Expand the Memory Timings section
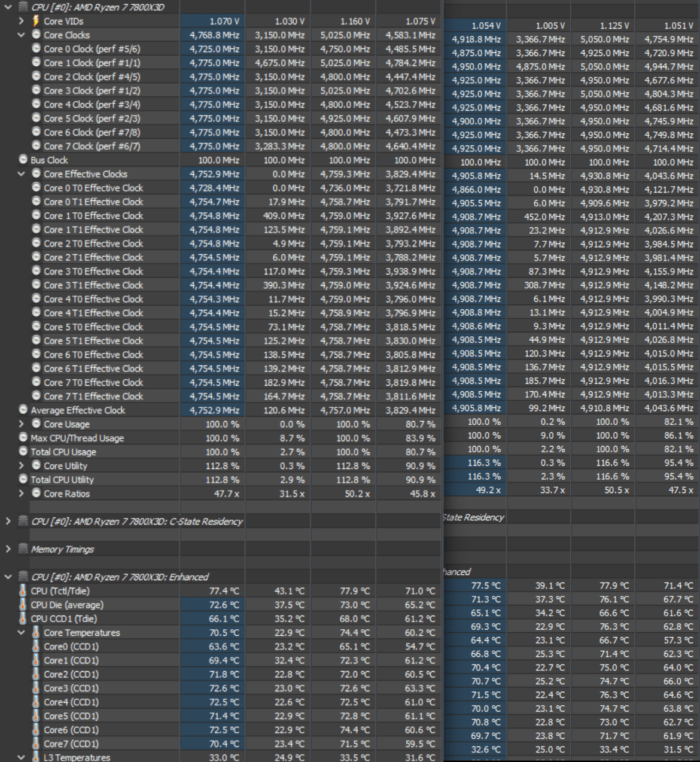 [x=8, y=548]
